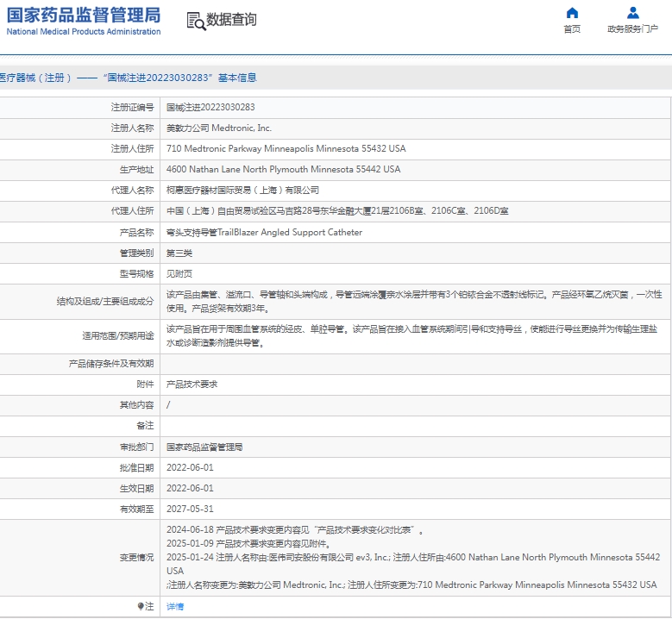Select approval date 2022-06-01 in 批准日期 row
The width and height of the screenshot is (672, 619).
[x=190, y=467]
